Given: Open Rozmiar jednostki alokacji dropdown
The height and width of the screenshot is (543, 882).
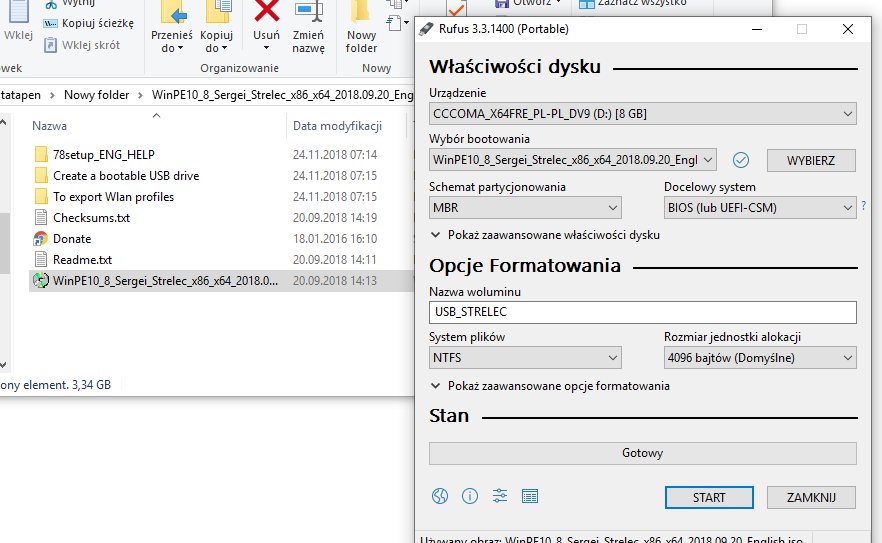Looking at the screenshot, I should point(760,358).
